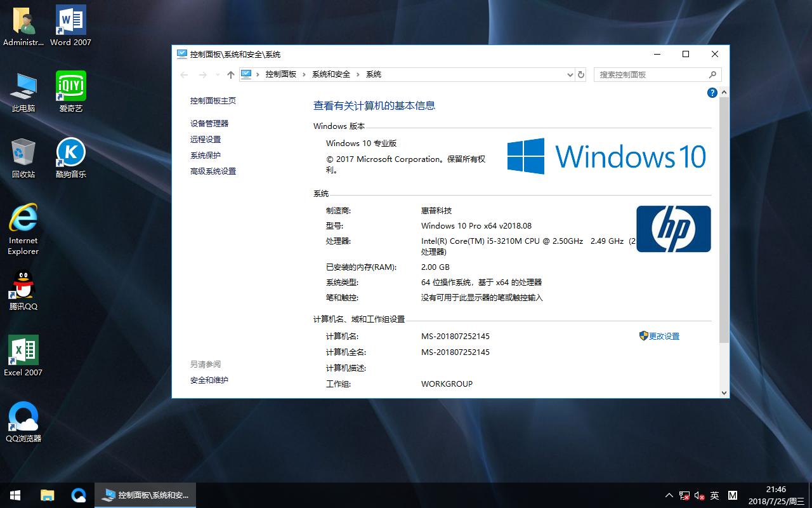Click 系统和安全 in the breadcrumb path
The image size is (812, 508).
coord(331,74)
